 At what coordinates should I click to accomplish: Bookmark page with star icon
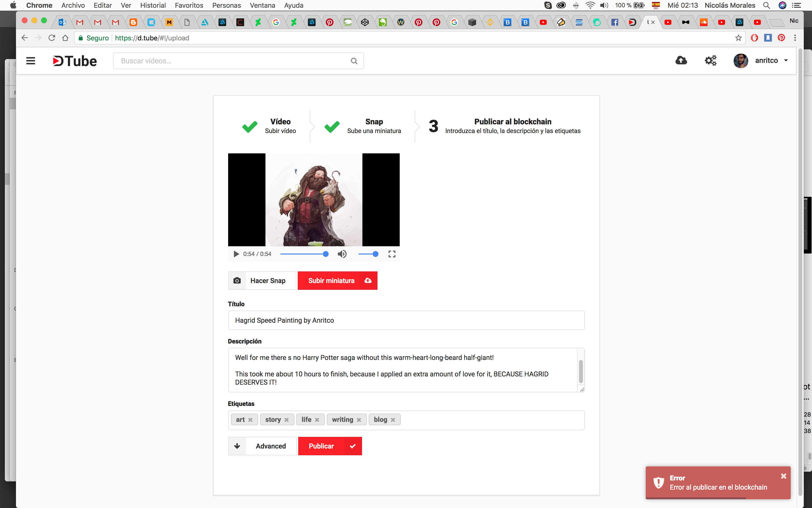coord(738,38)
